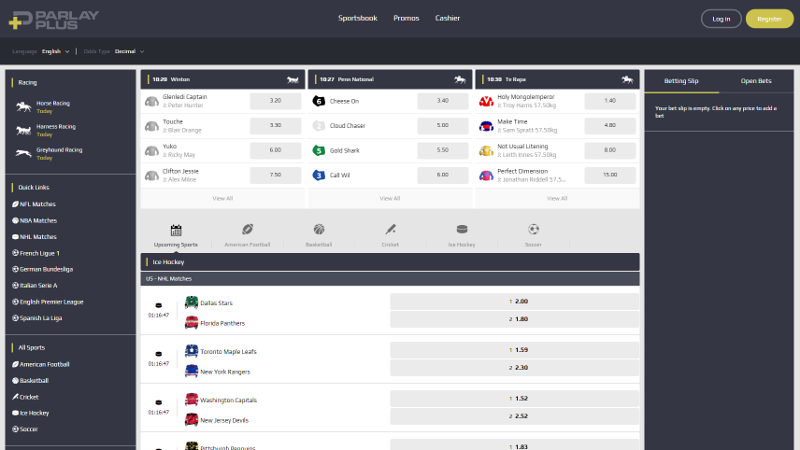The width and height of the screenshot is (800, 450).
Task: Open the Cashier menu
Action: point(447,18)
